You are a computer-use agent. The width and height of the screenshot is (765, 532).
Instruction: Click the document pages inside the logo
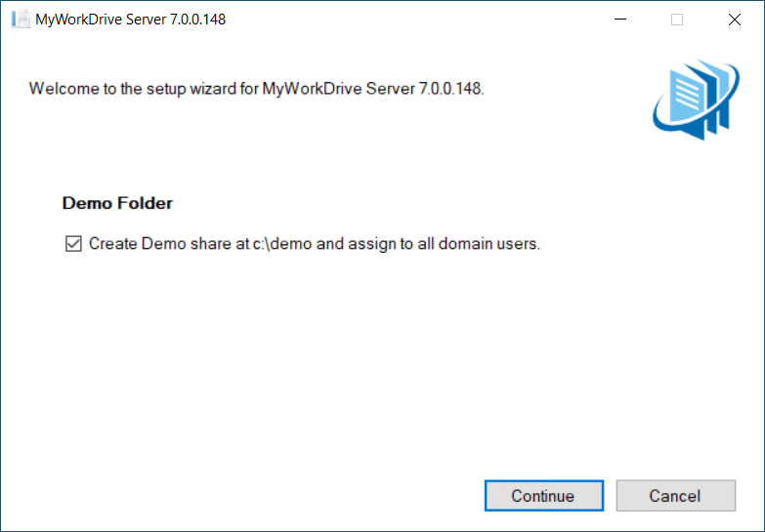(701, 94)
